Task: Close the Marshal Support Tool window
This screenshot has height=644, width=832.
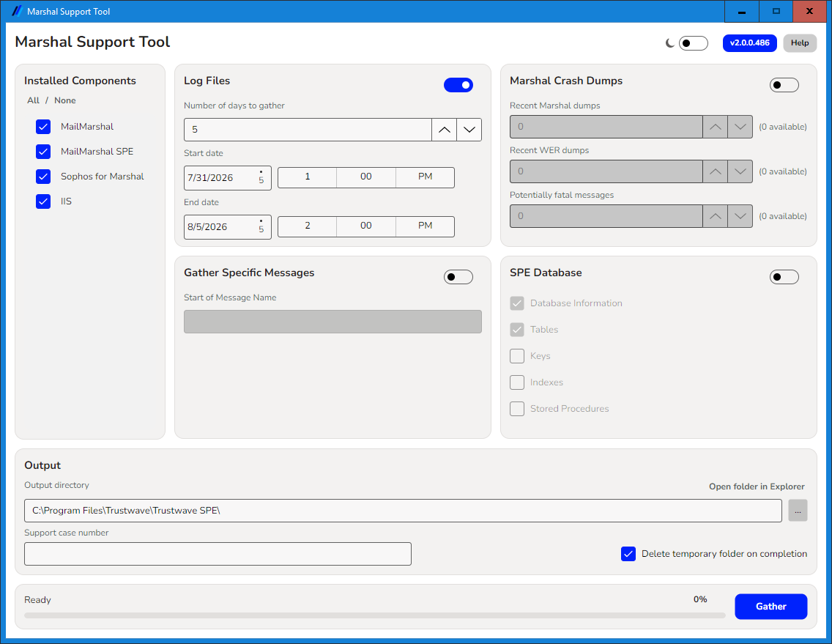Action: click(x=809, y=11)
